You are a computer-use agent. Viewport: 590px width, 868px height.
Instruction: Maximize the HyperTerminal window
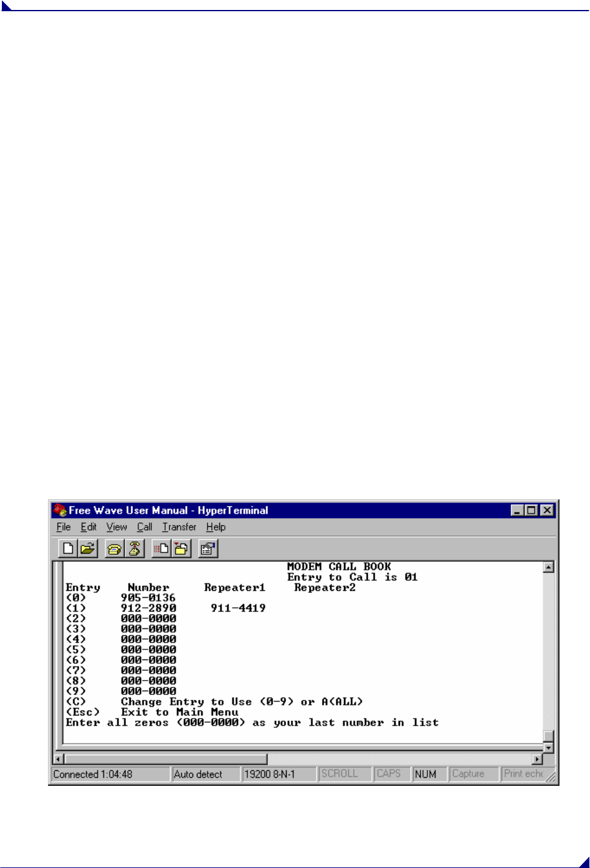[530, 510]
